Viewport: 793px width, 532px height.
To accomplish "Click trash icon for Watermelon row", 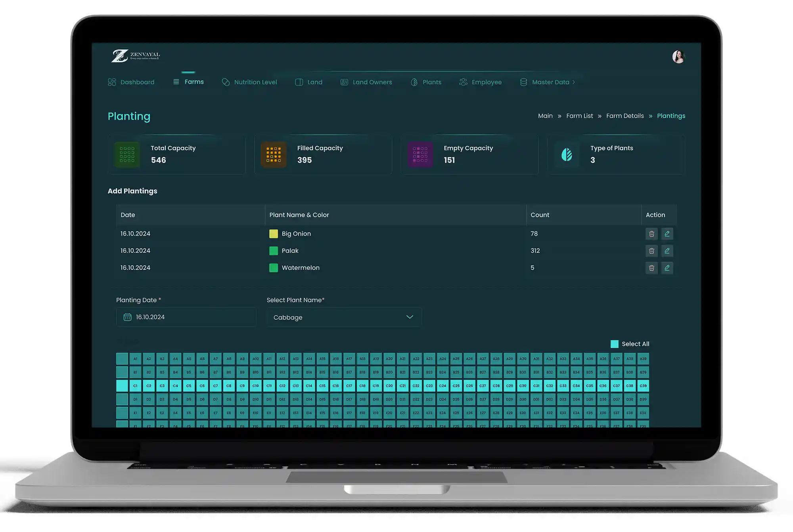I will coord(651,268).
